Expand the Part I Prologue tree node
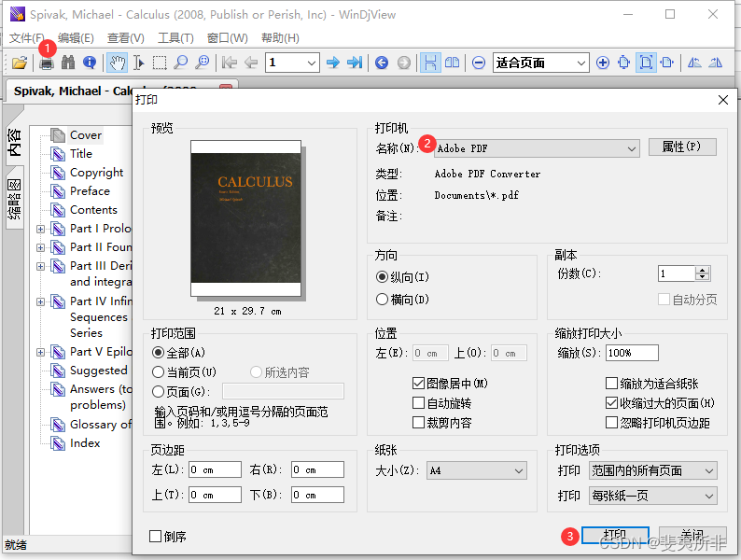The height and width of the screenshot is (560, 741). (x=41, y=230)
